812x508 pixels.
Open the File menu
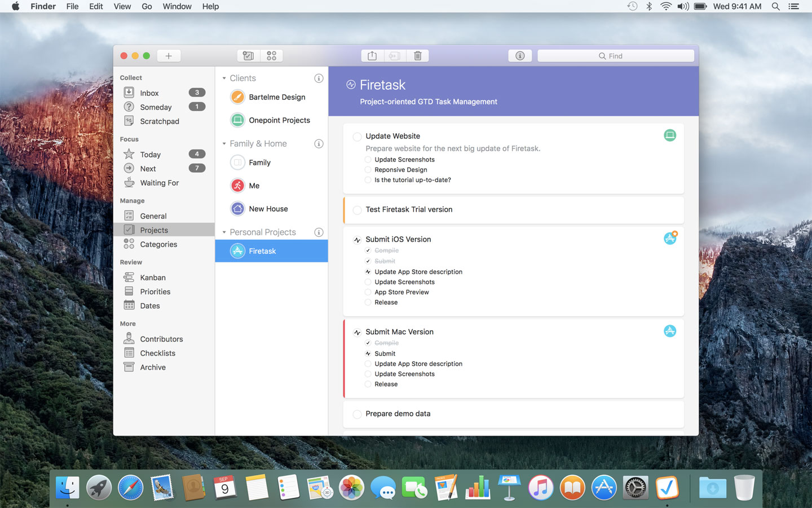pos(72,6)
